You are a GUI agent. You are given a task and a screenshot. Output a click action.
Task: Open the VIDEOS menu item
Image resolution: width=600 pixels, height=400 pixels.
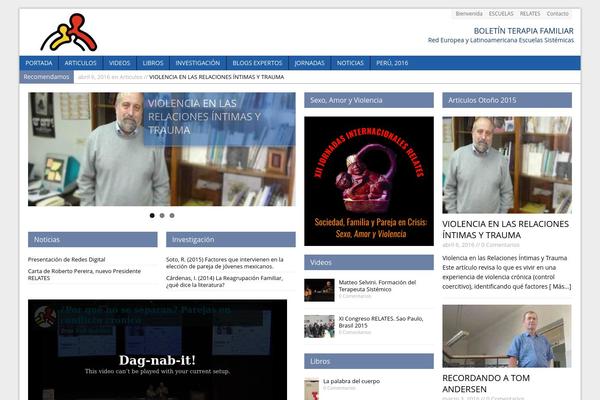pyautogui.click(x=119, y=63)
